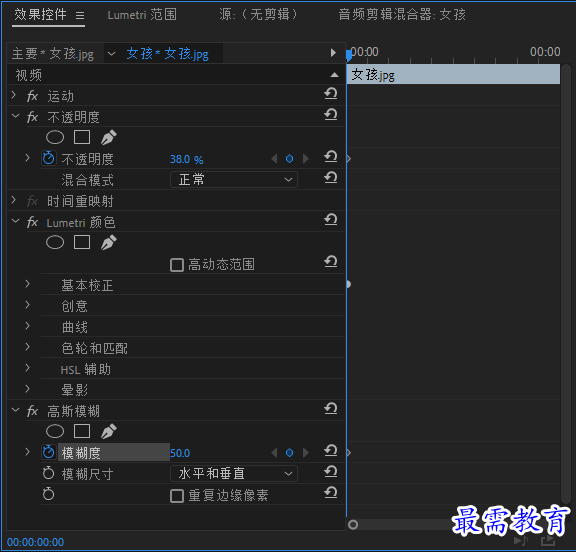Reset the 重复边缘像素 parameter
Viewport: 576px width, 552px height.
[331, 493]
